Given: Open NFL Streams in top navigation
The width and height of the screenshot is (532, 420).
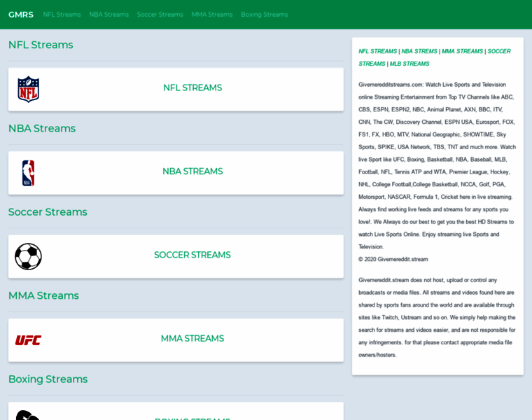Looking at the screenshot, I should [62, 15].
